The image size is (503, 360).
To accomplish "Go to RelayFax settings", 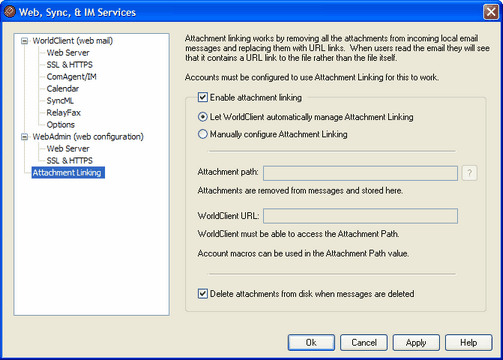I will point(64,113).
